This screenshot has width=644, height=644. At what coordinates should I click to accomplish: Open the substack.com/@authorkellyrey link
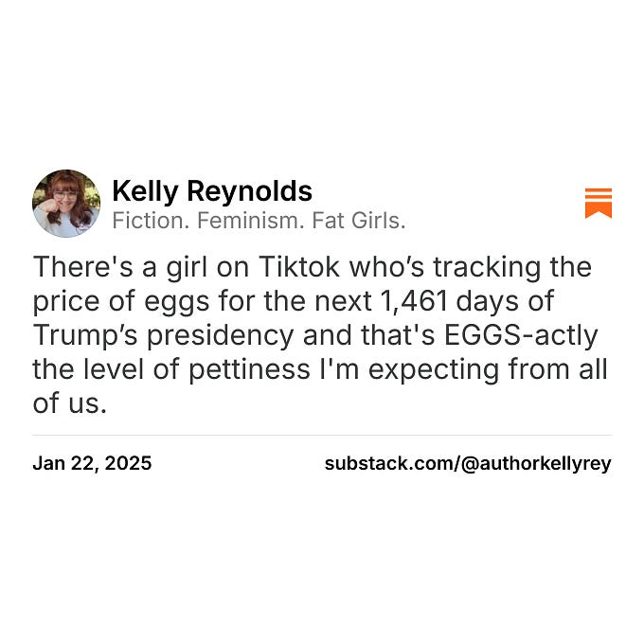point(468,464)
